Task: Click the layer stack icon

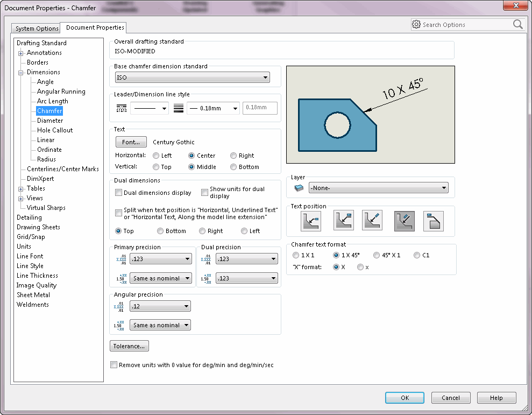Action: [x=299, y=188]
